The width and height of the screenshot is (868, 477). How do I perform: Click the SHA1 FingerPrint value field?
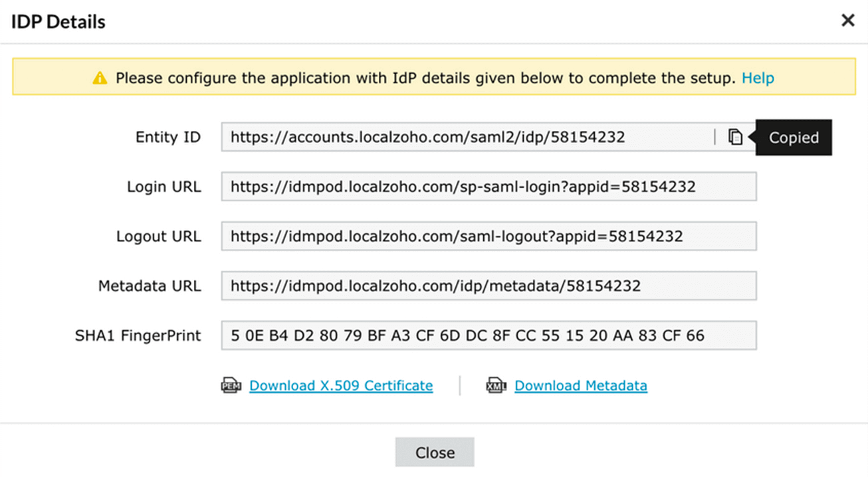[x=488, y=335]
